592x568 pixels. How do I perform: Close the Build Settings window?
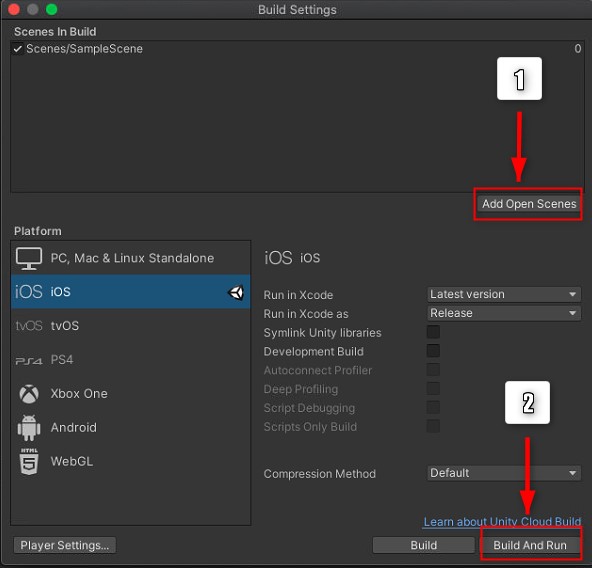(x=14, y=9)
